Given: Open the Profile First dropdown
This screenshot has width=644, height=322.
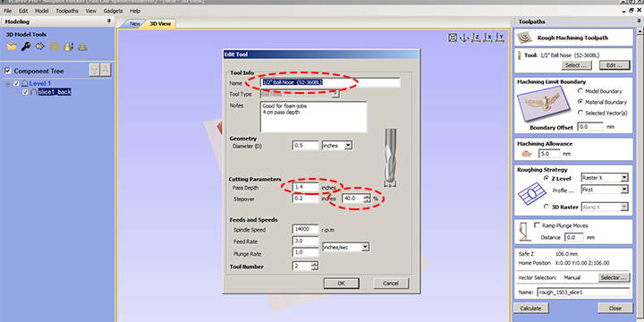Looking at the screenshot, I should click(x=624, y=190).
